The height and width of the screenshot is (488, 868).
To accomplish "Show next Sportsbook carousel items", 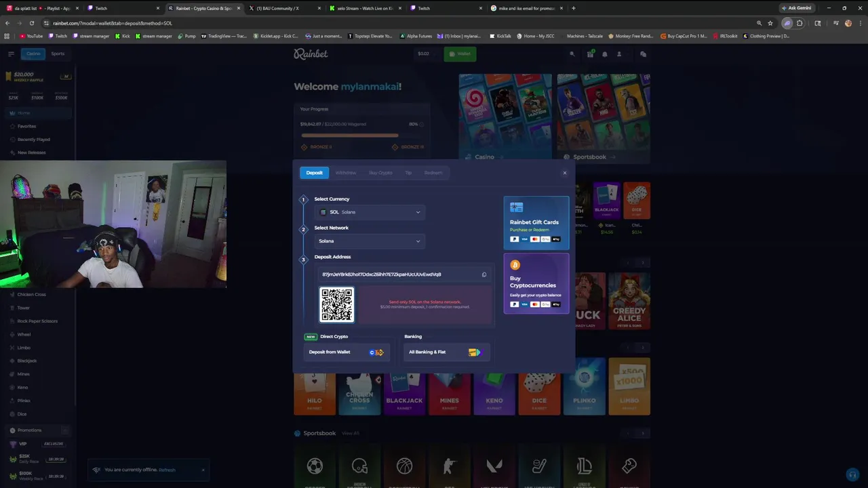I will tap(643, 433).
